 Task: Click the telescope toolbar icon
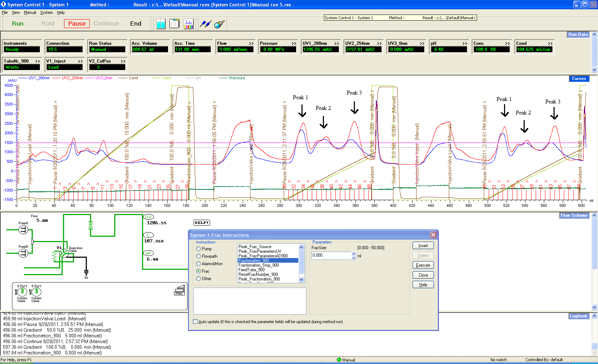(219, 24)
